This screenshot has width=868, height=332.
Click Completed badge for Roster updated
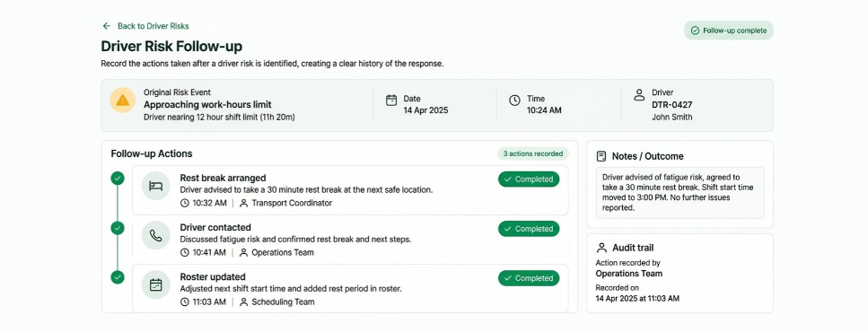(x=529, y=278)
